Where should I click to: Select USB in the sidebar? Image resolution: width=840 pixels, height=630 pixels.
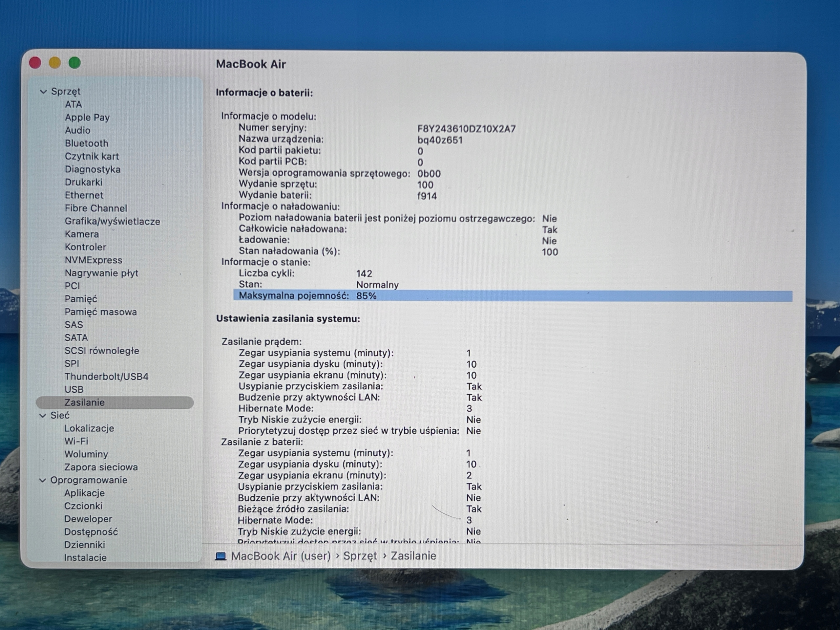pos(74,389)
